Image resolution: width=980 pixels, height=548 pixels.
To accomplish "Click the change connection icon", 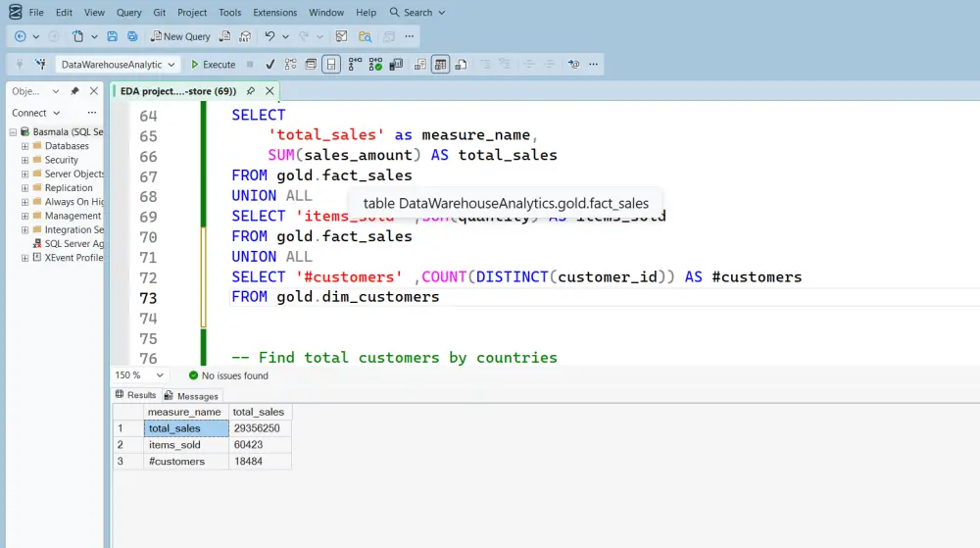I will pos(40,64).
